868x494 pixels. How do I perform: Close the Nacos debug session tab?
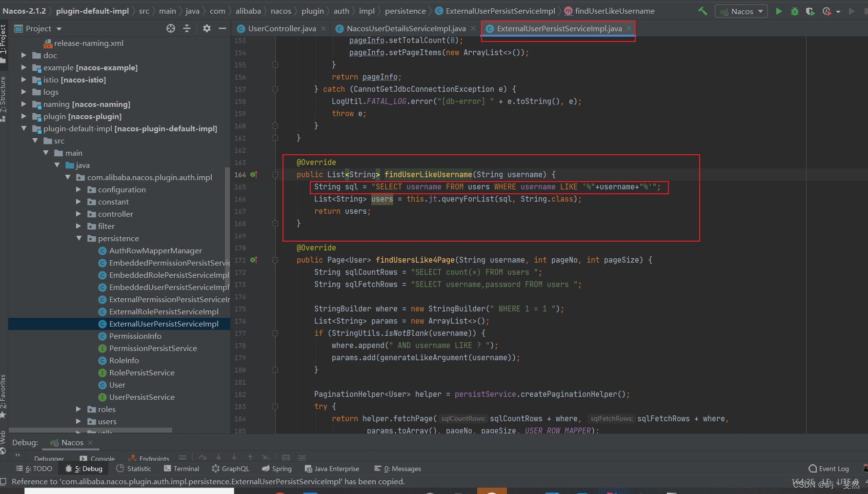(x=90, y=442)
